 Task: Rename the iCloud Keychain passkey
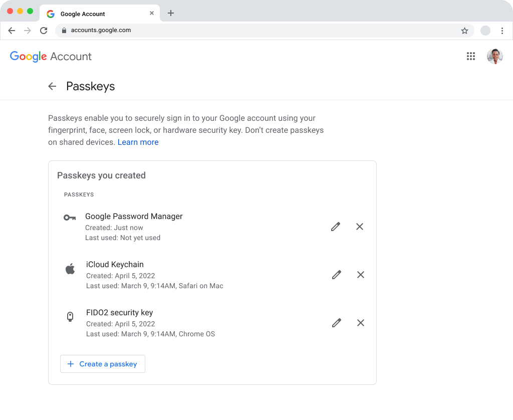tap(336, 275)
